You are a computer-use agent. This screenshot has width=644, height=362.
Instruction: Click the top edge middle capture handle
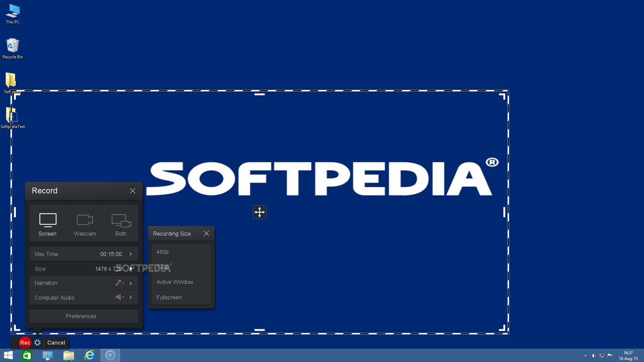260,95
